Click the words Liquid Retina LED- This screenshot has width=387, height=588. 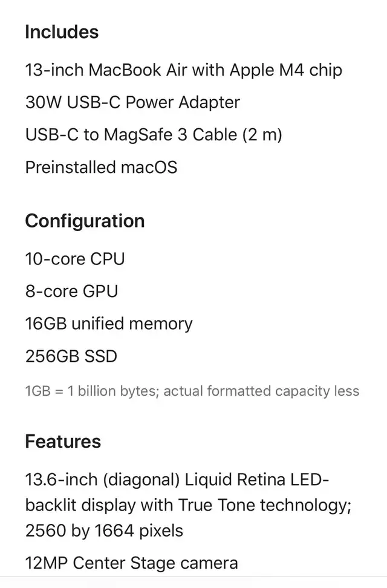pyautogui.click(x=257, y=480)
